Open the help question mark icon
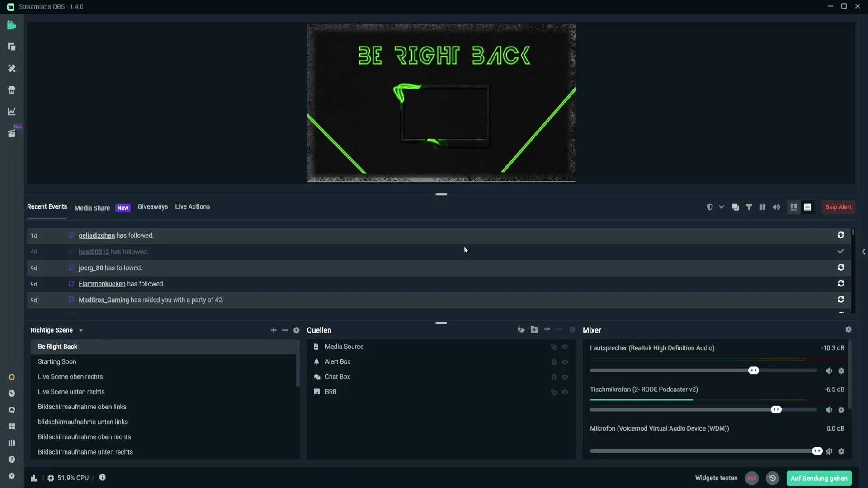 [x=12, y=459]
